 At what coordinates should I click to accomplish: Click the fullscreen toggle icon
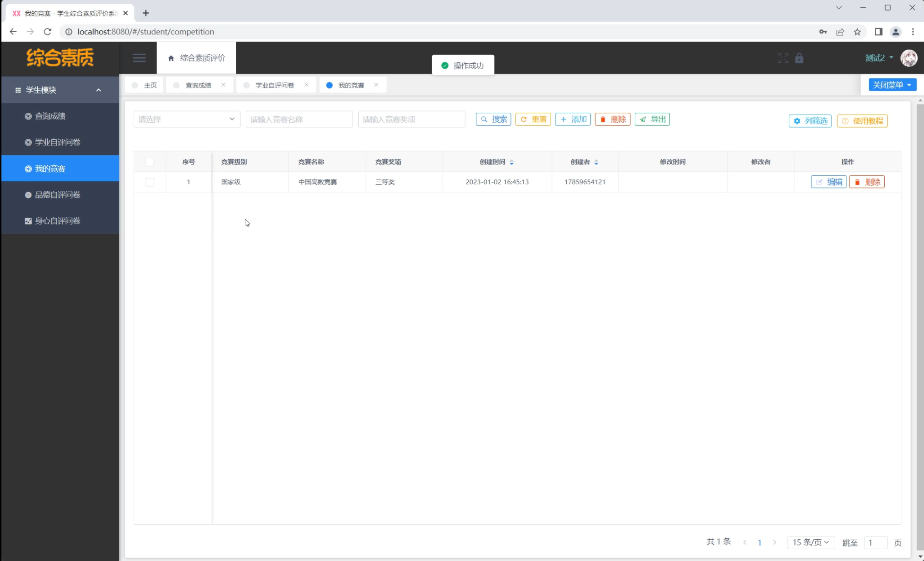click(x=783, y=58)
